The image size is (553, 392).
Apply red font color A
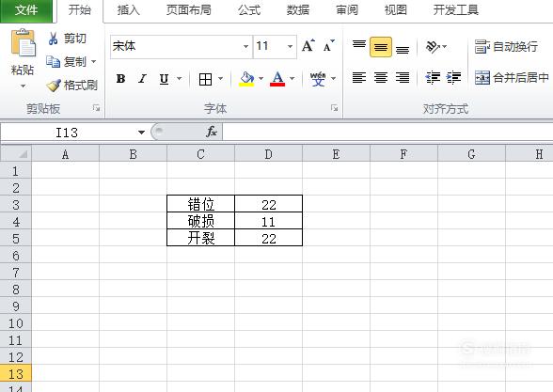tap(277, 79)
